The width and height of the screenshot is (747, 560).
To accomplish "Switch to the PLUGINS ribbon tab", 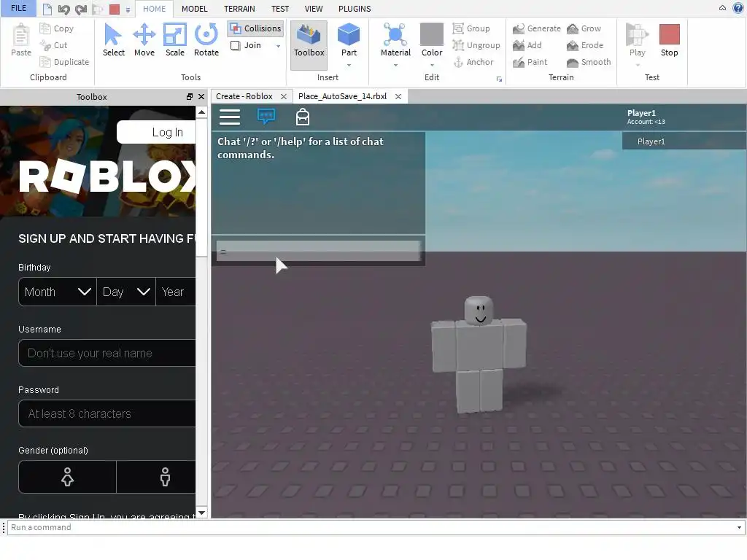I will tap(355, 9).
